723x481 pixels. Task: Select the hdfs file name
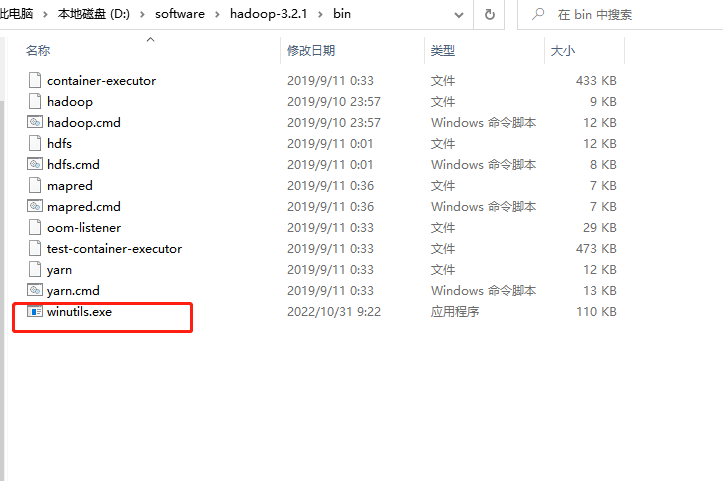coord(59,143)
